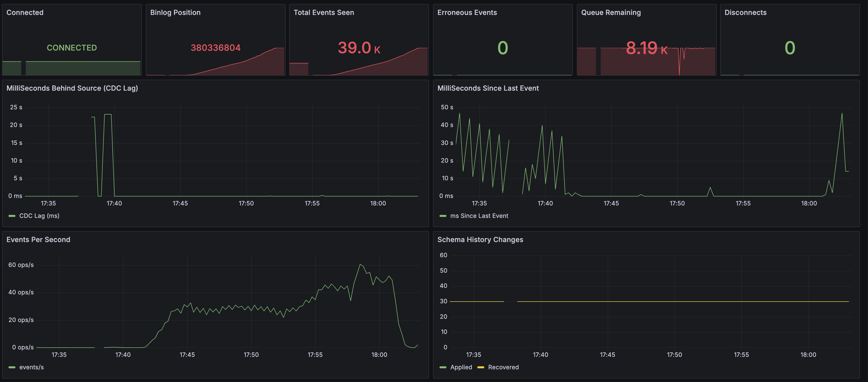868x382 pixels.
Task: Click the yellow Recovered legend swatch
Action: [481, 367]
